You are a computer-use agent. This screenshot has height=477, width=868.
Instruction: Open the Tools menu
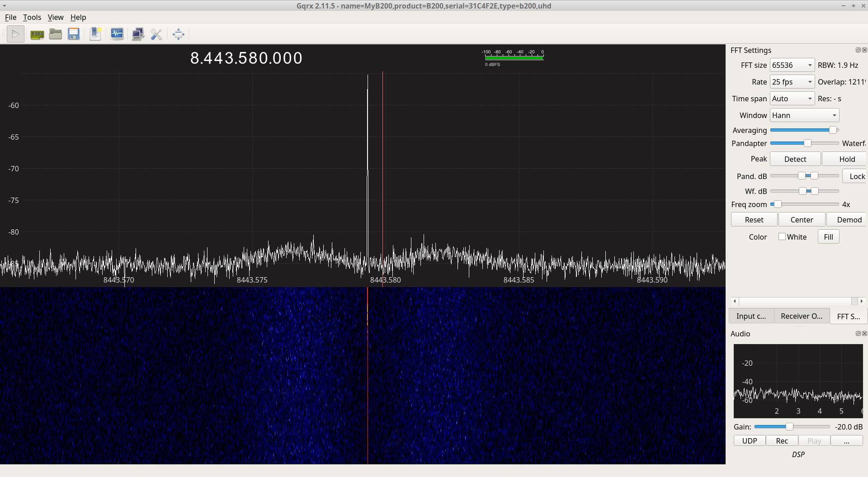coord(32,17)
